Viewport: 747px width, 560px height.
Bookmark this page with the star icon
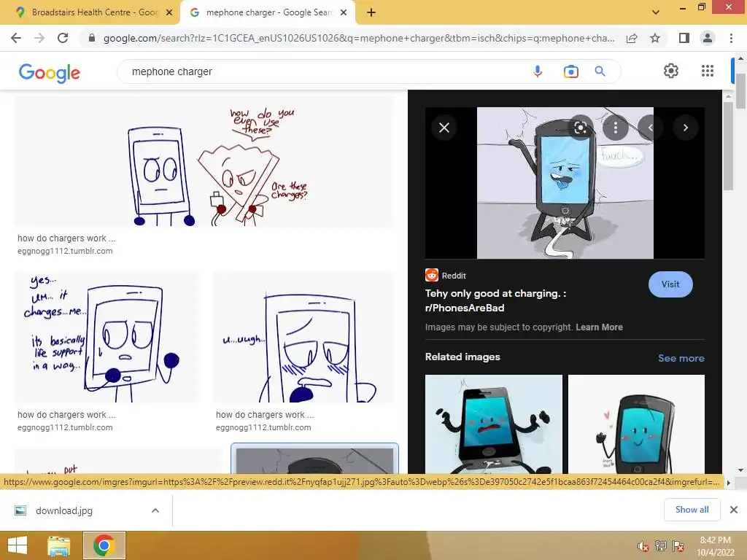coord(655,38)
